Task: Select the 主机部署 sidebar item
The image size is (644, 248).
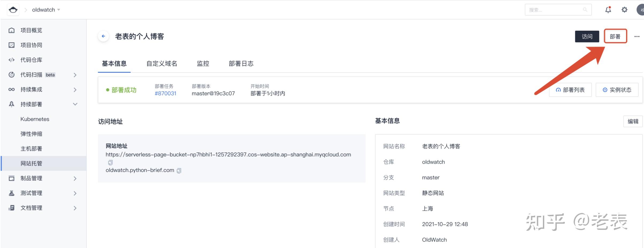Action: coord(32,149)
